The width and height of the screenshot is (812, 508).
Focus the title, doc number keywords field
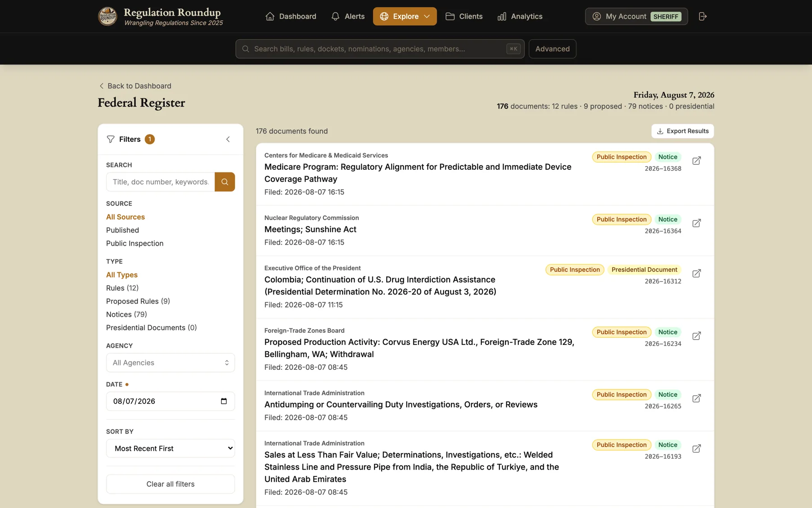(x=161, y=182)
